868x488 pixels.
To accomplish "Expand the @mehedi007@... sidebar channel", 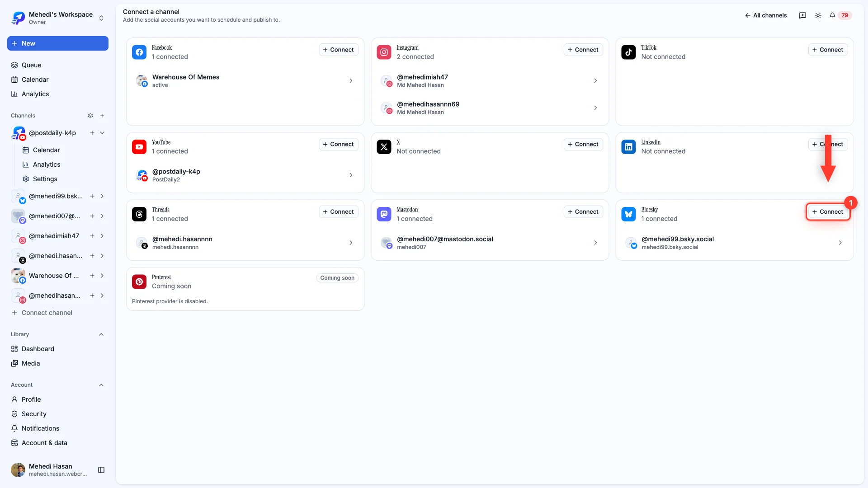I will pos(102,216).
